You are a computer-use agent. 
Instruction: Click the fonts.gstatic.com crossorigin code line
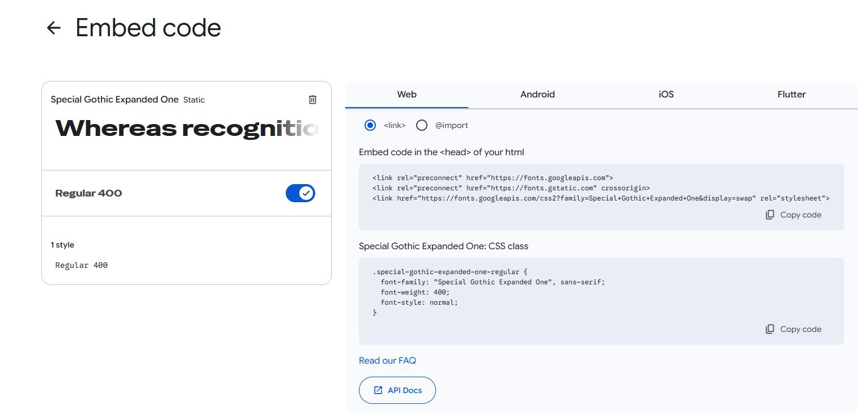[511, 188]
